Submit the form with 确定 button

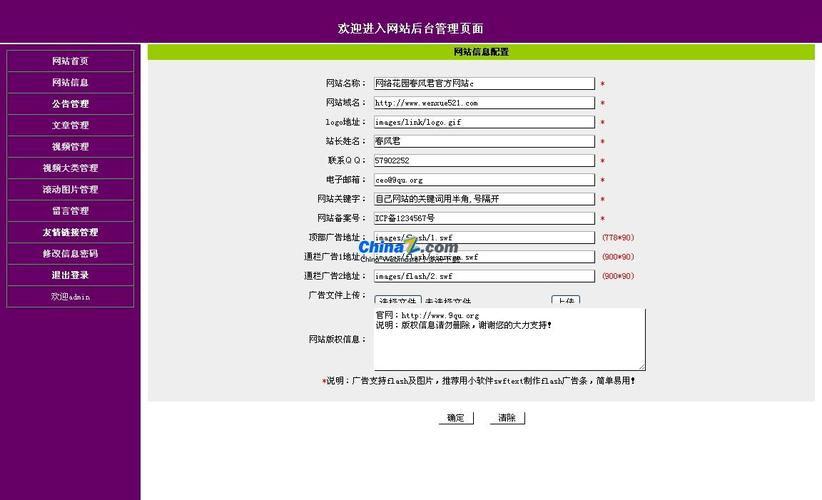point(456,418)
